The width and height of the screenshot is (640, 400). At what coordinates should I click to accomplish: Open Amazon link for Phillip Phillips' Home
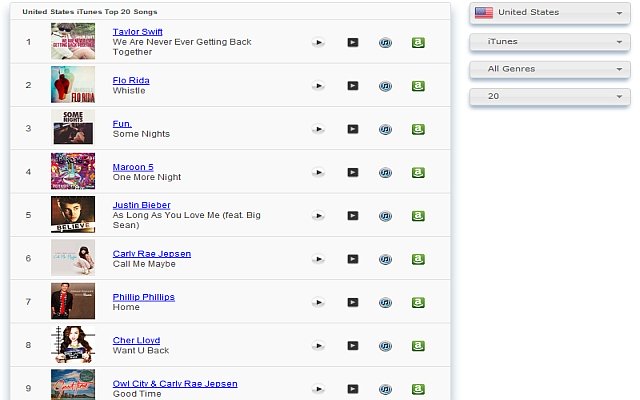point(418,302)
